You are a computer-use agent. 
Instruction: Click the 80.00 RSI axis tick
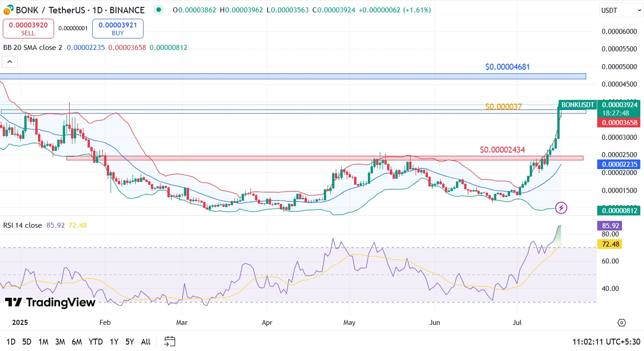point(610,234)
